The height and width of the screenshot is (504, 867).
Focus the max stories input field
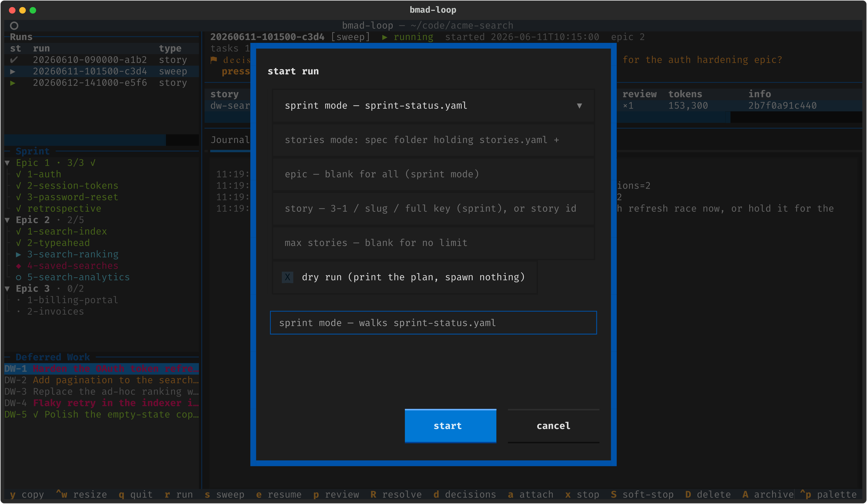[x=433, y=243]
